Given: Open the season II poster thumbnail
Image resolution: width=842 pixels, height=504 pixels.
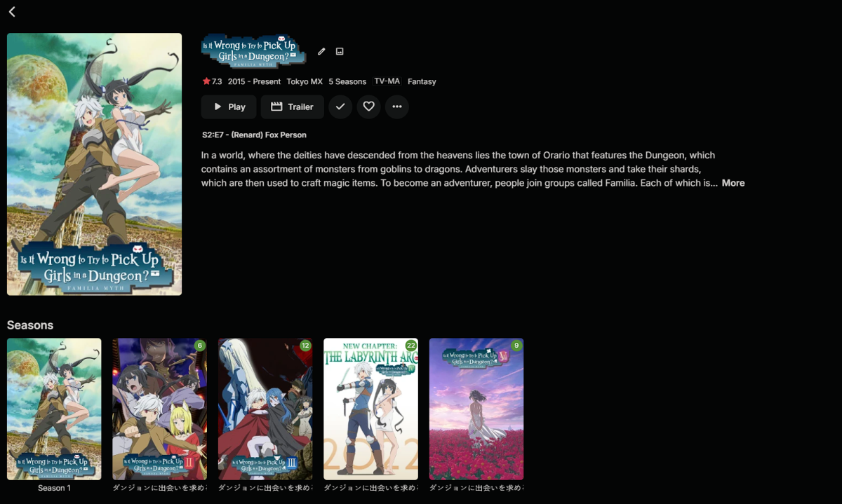Looking at the screenshot, I should [160, 409].
